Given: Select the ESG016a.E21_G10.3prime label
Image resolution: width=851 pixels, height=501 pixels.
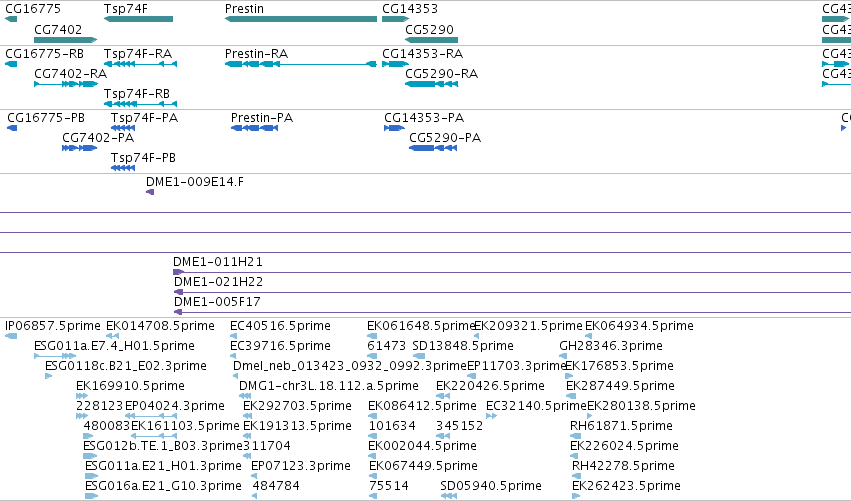Looking at the screenshot, I should coord(163,486).
